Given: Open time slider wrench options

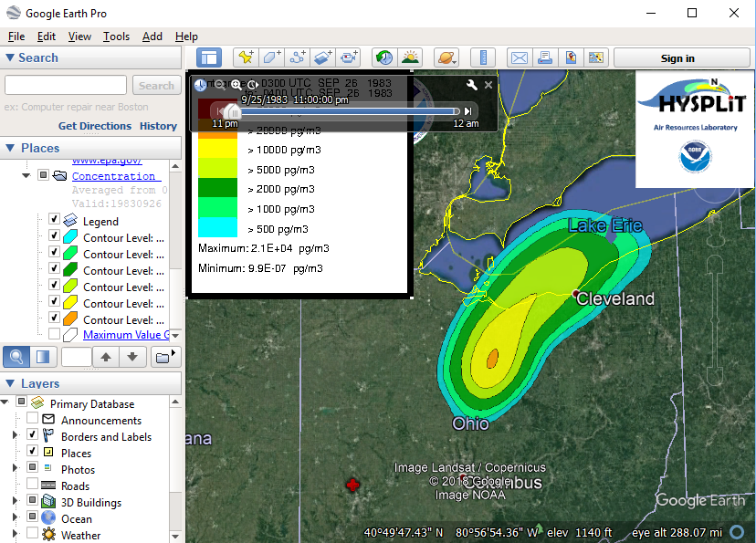Looking at the screenshot, I should 472,85.
